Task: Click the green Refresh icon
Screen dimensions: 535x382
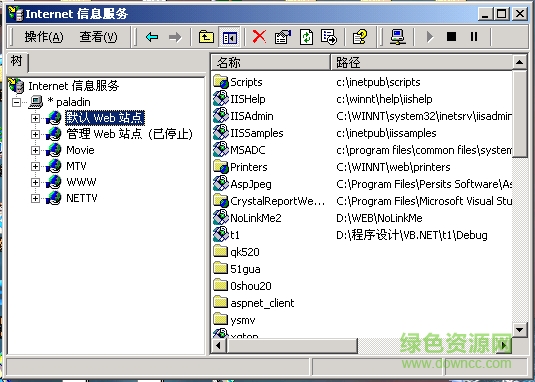Action: [306, 37]
